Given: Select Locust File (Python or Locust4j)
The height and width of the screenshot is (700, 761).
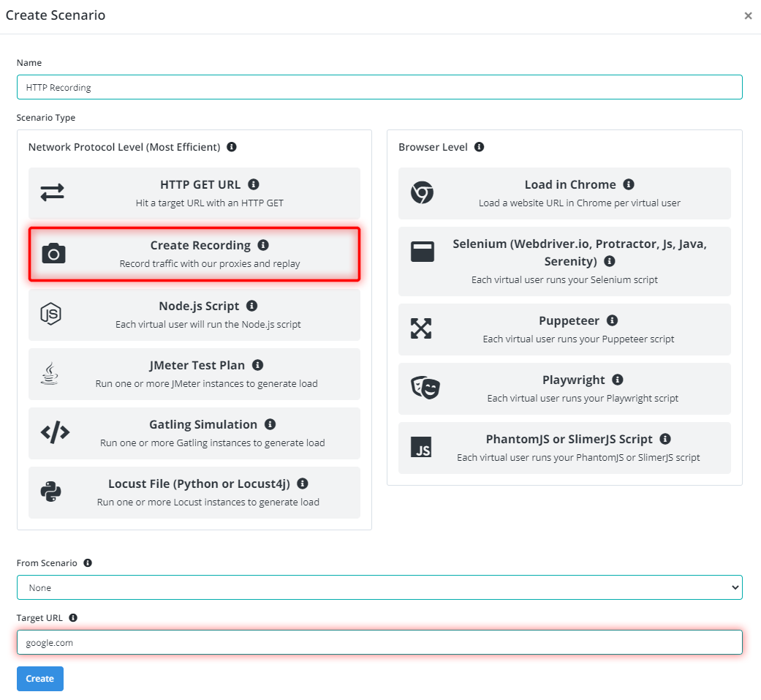Looking at the screenshot, I should 194,492.
